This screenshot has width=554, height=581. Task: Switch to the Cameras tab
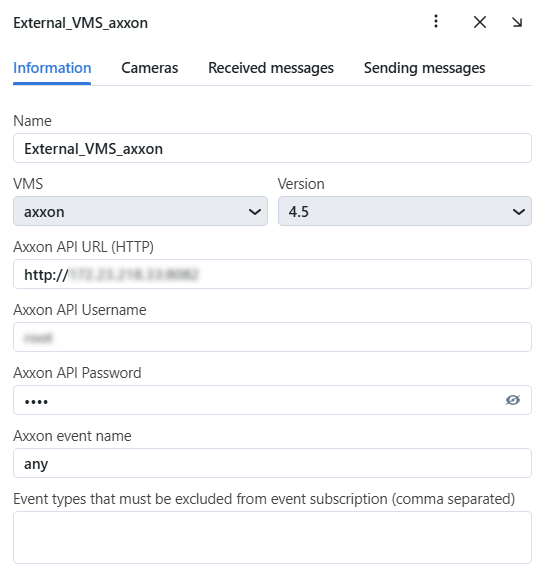click(150, 68)
